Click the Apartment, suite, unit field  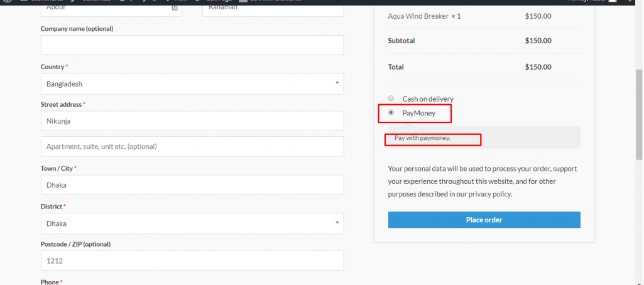point(192,146)
